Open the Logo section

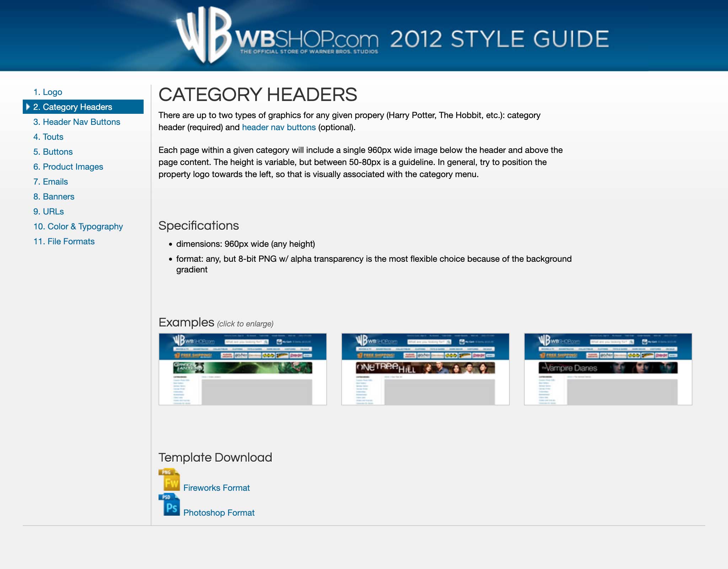tap(48, 92)
